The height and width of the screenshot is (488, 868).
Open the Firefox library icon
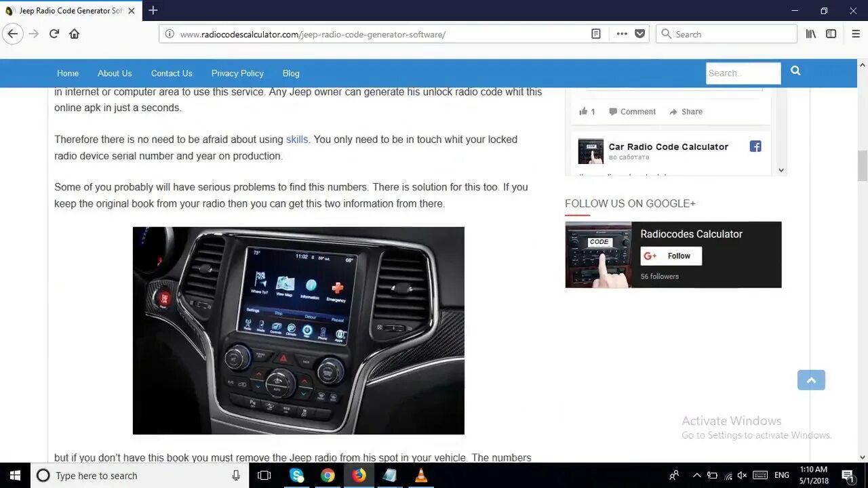coord(811,34)
